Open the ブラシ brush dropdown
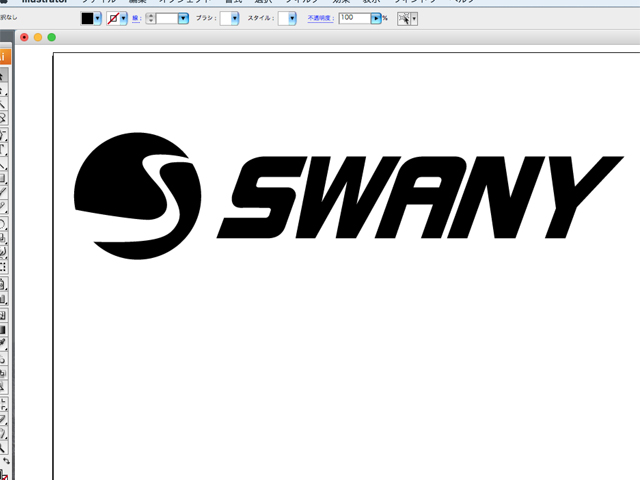The image size is (640, 480). click(235, 19)
